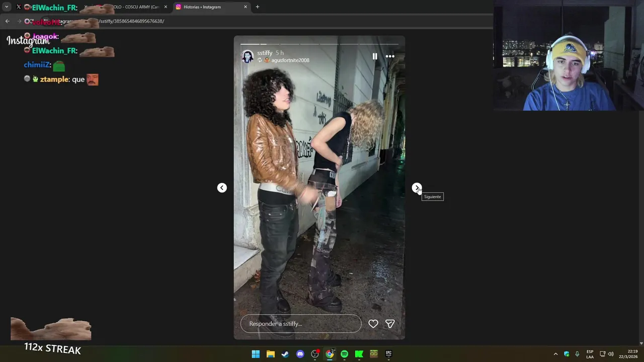Screen dimensions: 644x362
Task: Open reposted account agusfortnite2008
Action: point(290,60)
